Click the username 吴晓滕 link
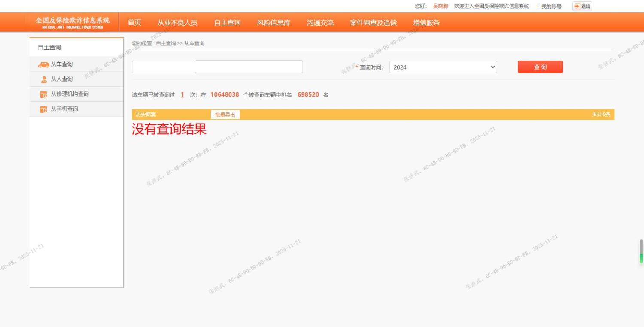Viewport: 644px width, 327px height. click(x=440, y=6)
